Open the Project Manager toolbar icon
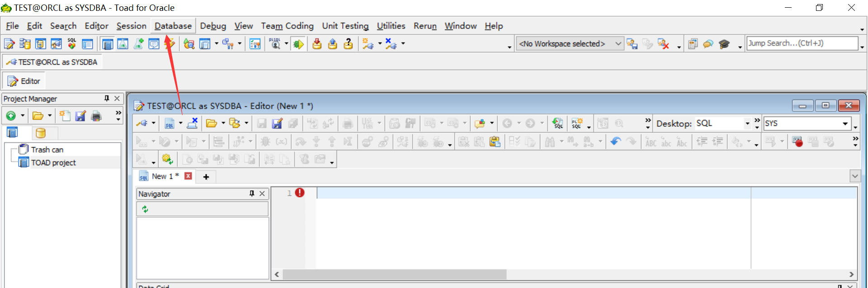 point(108,44)
